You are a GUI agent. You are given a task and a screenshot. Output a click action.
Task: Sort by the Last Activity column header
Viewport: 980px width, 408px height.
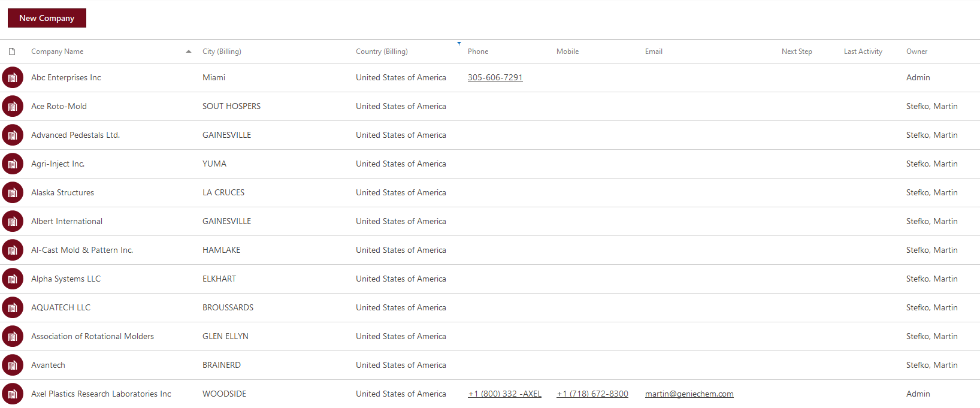click(863, 52)
